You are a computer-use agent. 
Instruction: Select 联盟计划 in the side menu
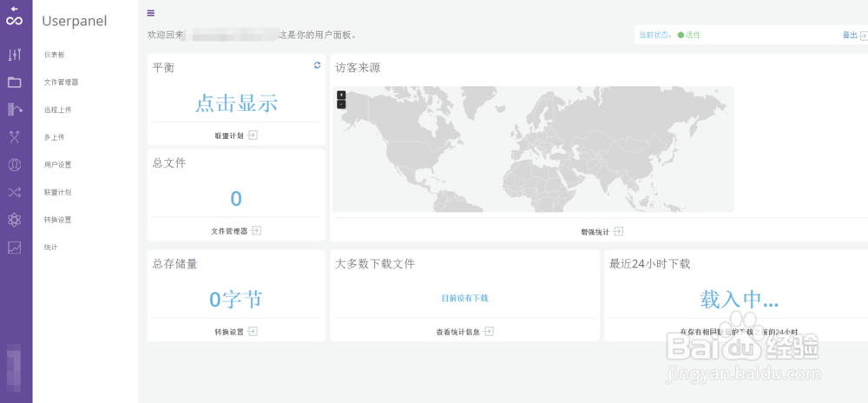click(x=57, y=192)
